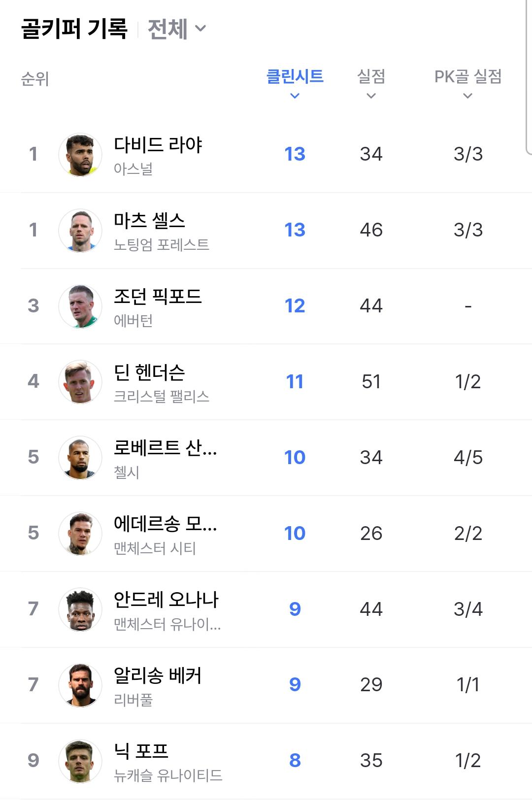Tap 알리송 베커 avatar image
The height and width of the screenshot is (807, 532).
click(x=80, y=685)
